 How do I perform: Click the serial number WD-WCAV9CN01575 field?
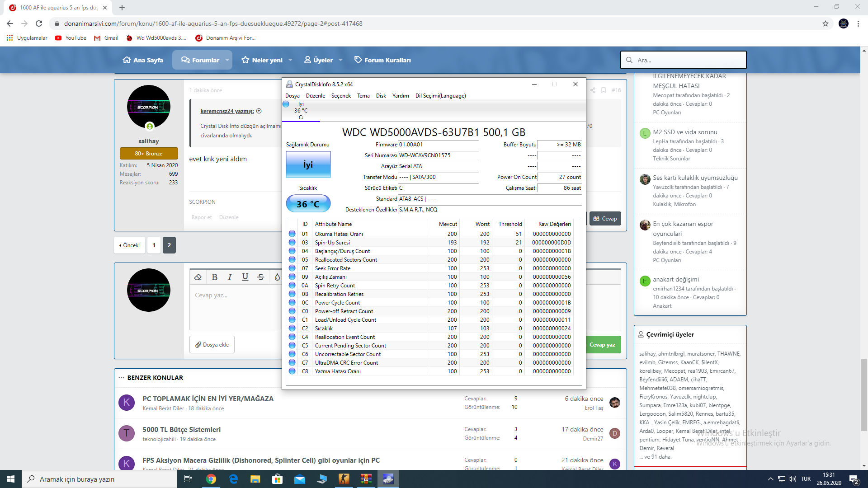[x=438, y=155]
